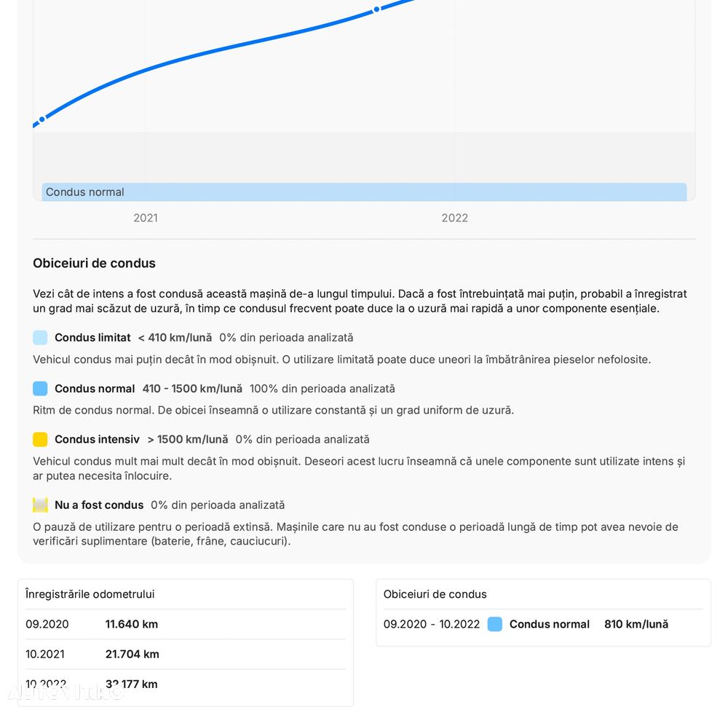Click the Obiceiuri de condus section heading
Viewport: 728px width, 707px height.
coord(94,263)
